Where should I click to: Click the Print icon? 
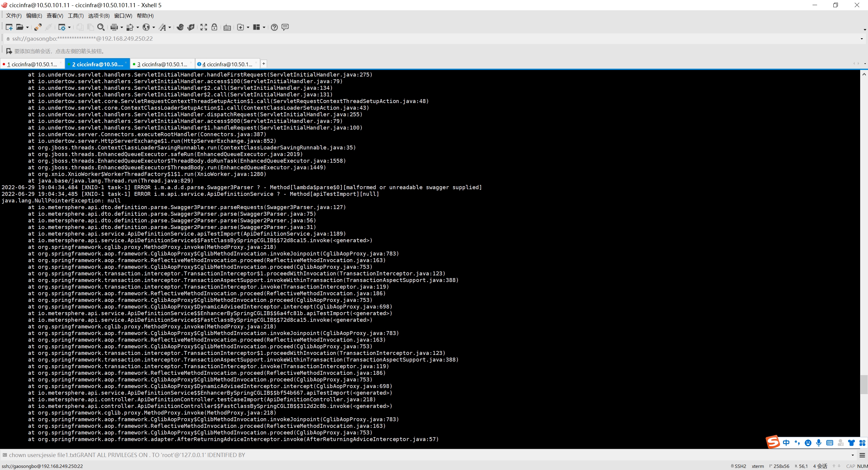click(x=114, y=27)
